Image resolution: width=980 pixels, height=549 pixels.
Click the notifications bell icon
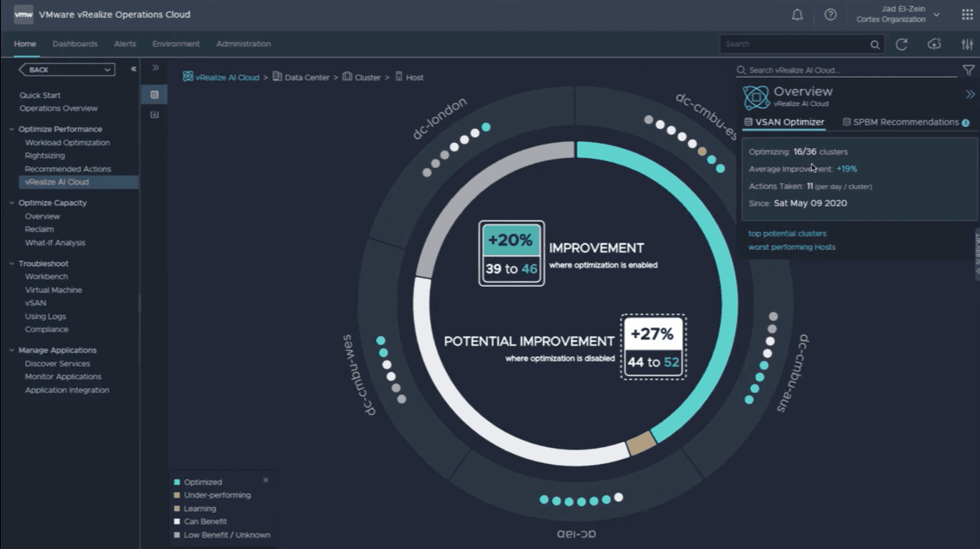tap(797, 15)
